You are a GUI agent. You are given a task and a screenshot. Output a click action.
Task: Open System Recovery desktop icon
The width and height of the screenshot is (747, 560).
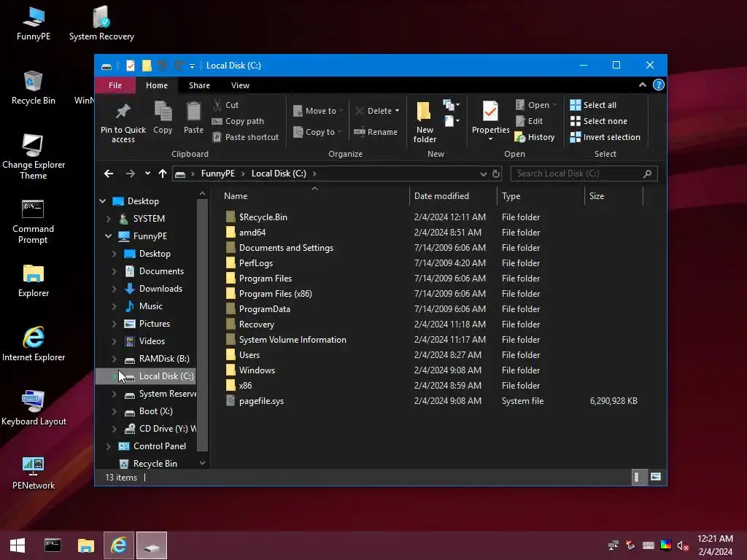[101, 23]
